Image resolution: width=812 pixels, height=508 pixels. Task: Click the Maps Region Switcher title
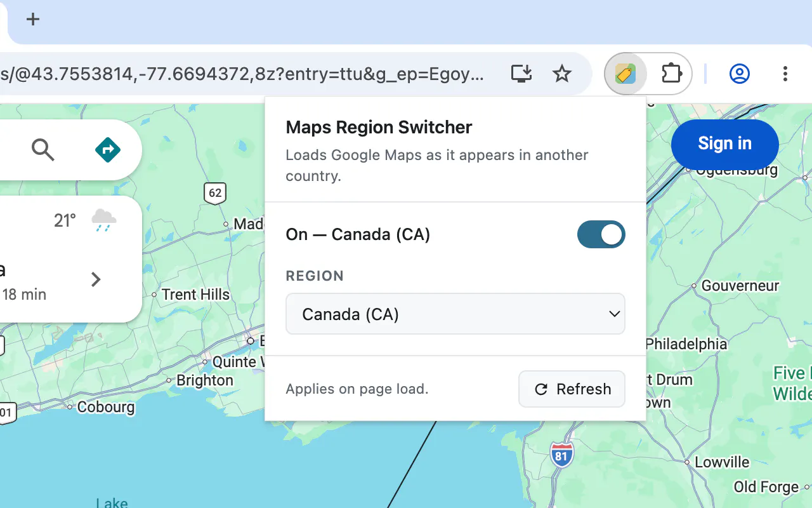click(x=379, y=127)
